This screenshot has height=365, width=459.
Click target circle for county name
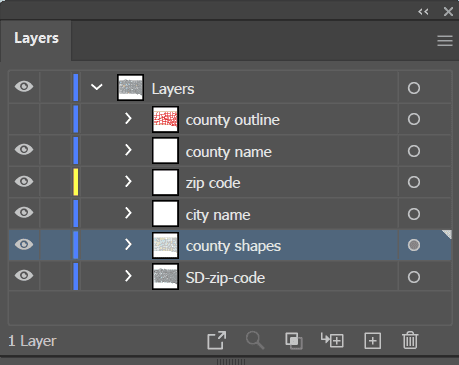point(414,151)
